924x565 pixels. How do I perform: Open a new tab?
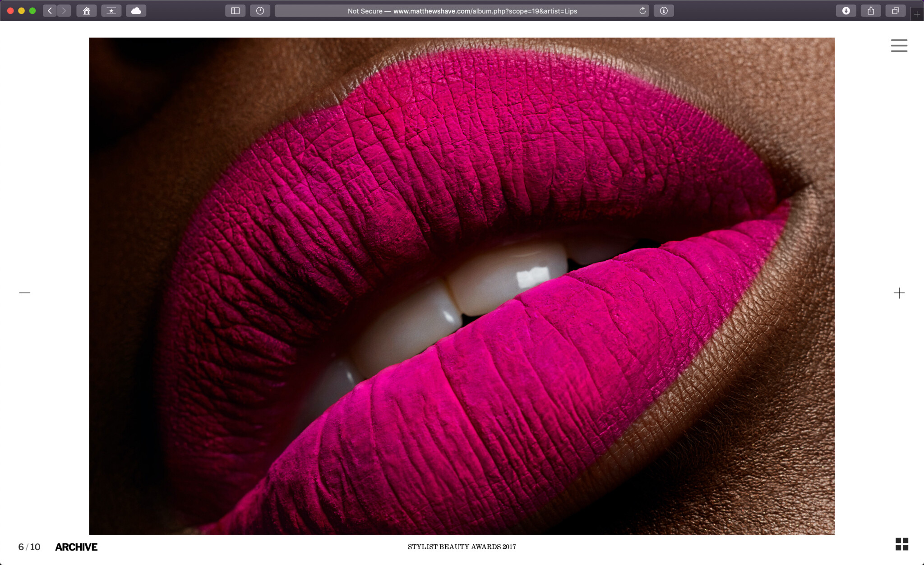click(x=917, y=14)
